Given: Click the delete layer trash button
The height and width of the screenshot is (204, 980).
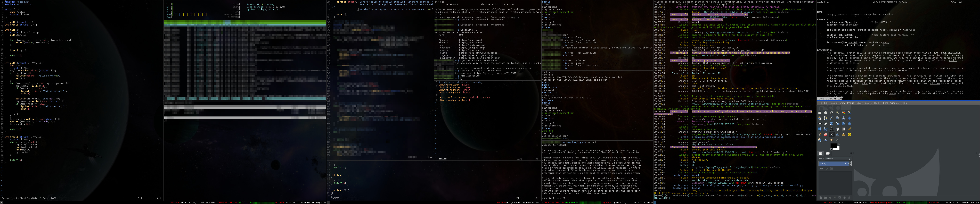Looking at the screenshot, I should (x=849, y=198).
